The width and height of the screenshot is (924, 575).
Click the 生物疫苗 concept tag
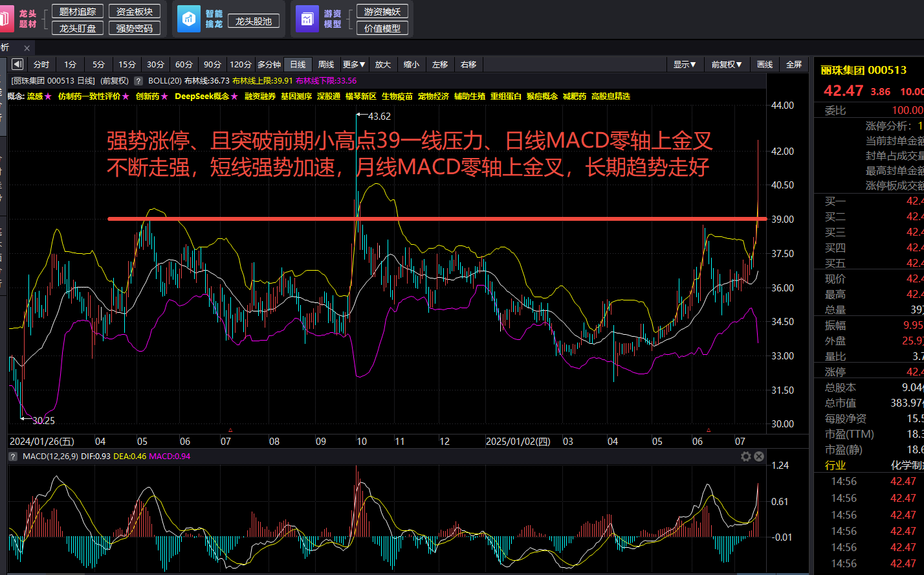click(397, 96)
